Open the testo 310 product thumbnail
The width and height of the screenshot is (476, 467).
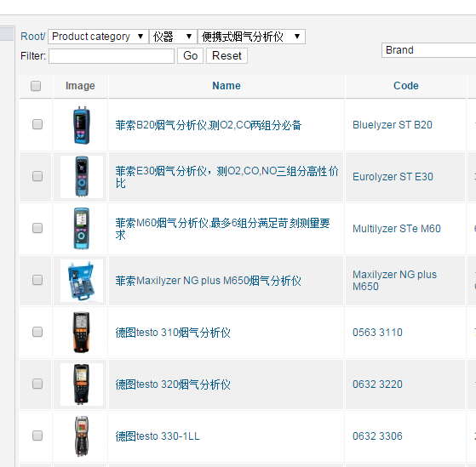point(82,333)
